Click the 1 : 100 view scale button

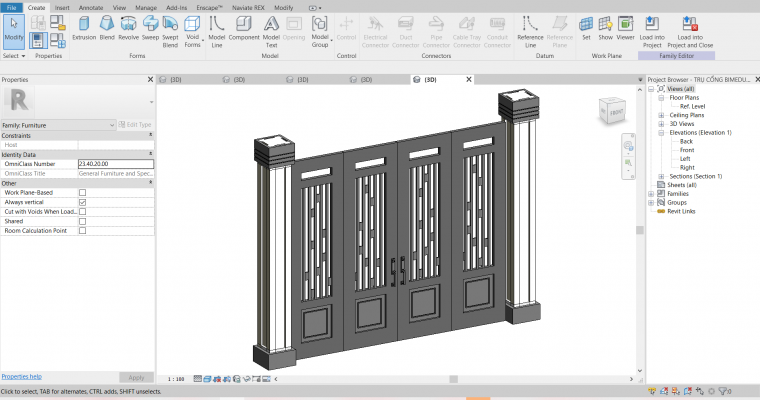click(x=176, y=379)
